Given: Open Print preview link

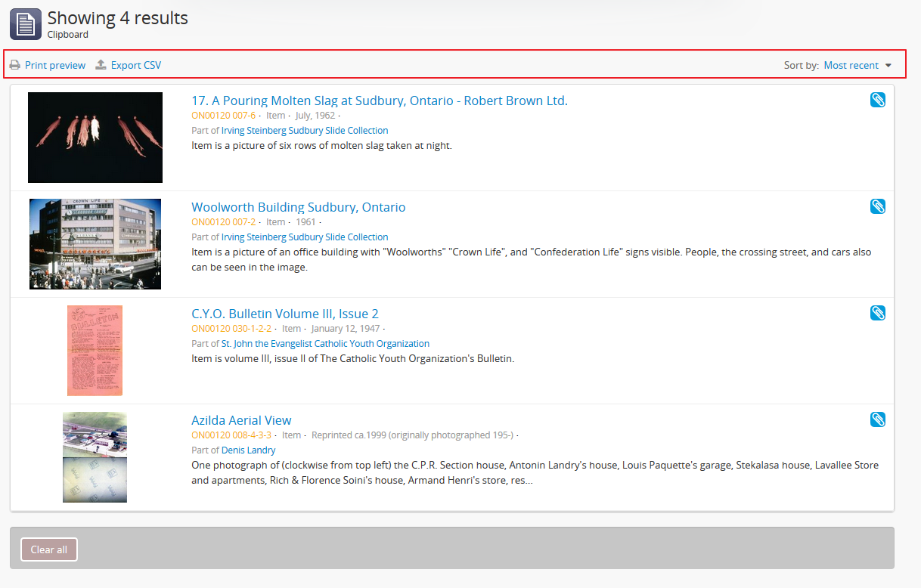Looking at the screenshot, I should click(55, 65).
